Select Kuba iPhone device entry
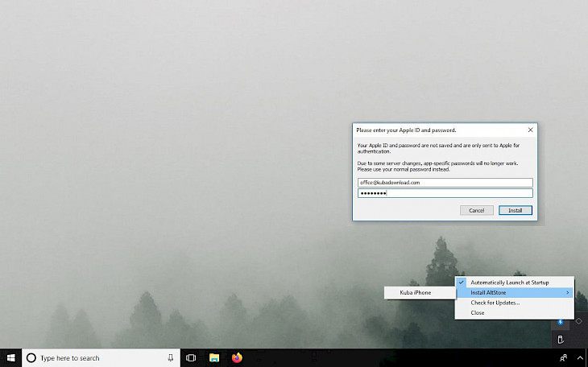The width and height of the screenshot is (588, 367). coord(420,292)
